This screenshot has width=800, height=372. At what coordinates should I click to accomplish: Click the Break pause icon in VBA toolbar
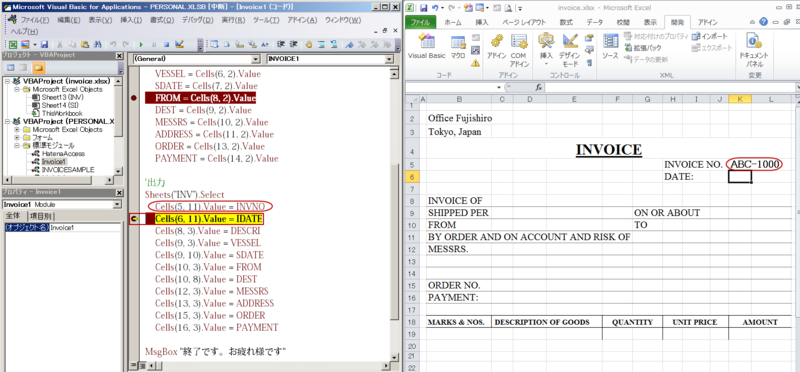[154, 44]
